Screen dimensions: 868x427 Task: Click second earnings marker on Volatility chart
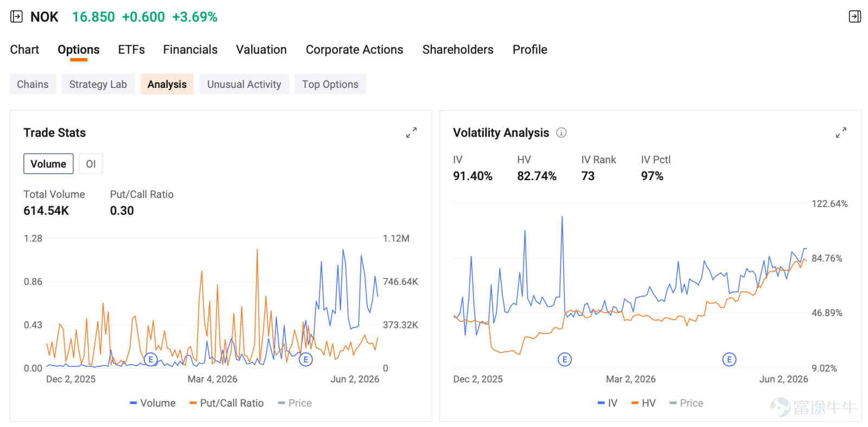click(729, 359)
